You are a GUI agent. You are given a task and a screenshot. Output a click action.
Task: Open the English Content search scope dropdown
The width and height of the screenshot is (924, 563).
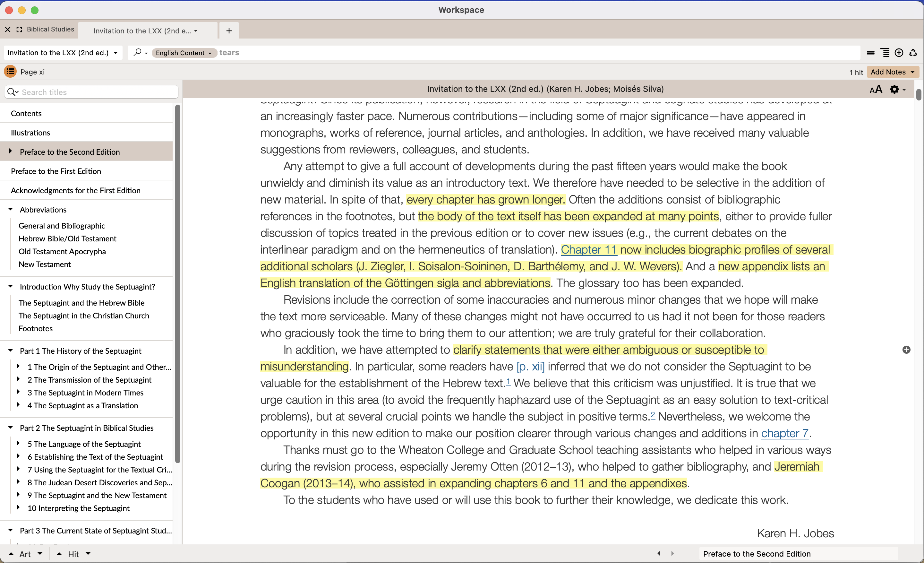click(184, 53)
